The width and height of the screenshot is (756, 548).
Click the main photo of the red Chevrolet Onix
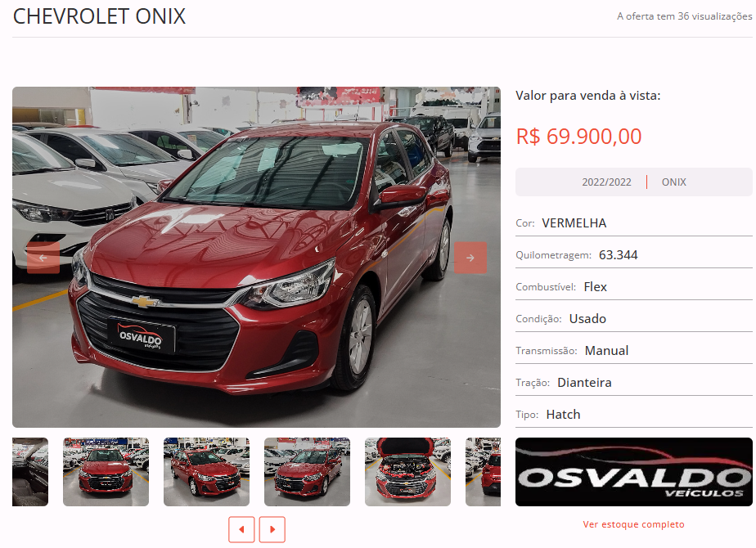[257, 257]
